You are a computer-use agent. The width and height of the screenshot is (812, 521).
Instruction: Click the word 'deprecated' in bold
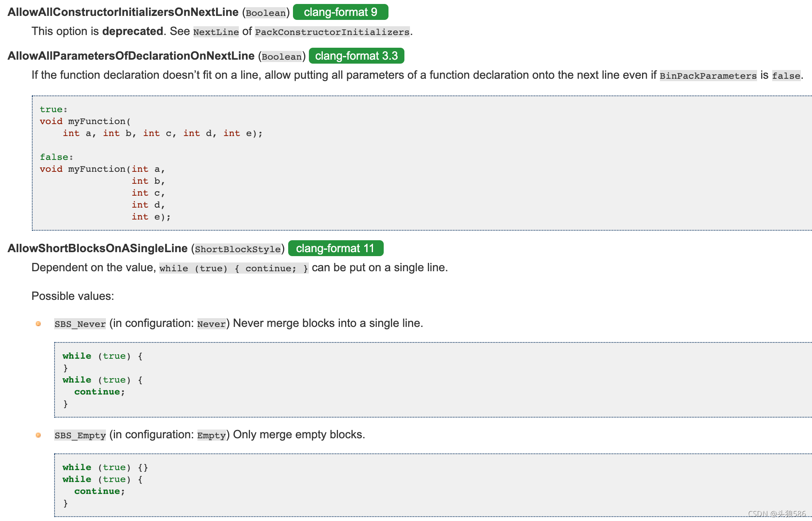coord(133,31)
